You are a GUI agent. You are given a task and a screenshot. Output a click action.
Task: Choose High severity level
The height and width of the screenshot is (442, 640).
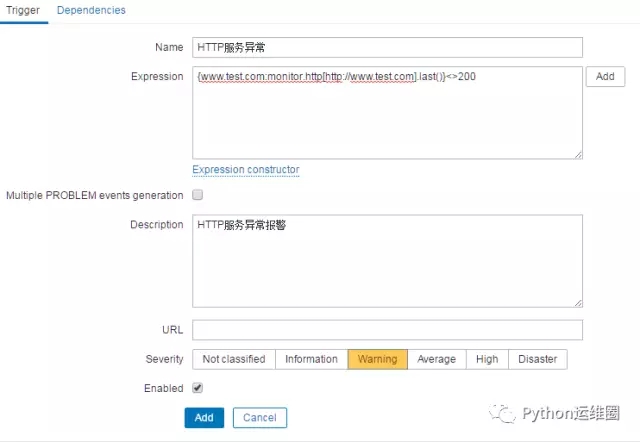pos(487,359)
